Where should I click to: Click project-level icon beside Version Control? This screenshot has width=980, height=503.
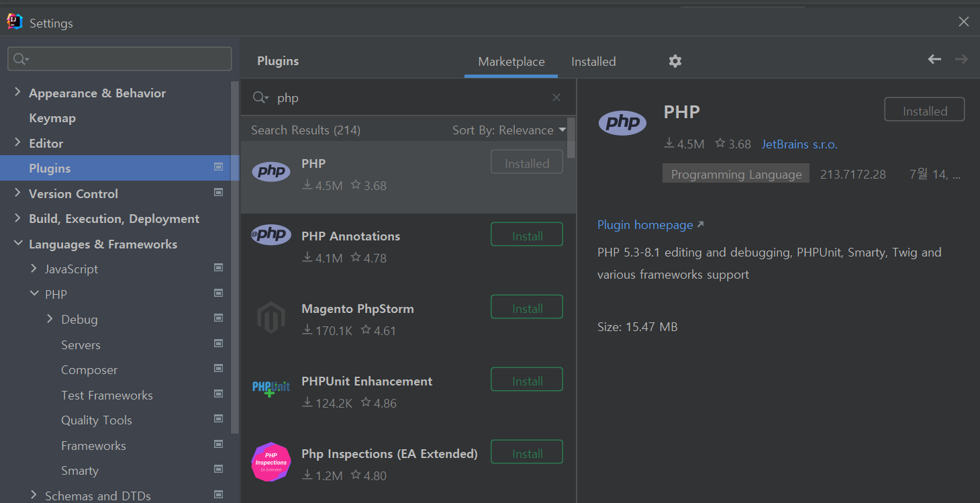click(x=218, y=192)
